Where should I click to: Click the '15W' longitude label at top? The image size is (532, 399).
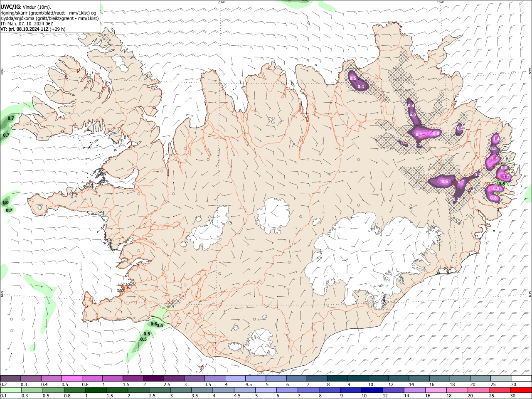[x=440, y=2]
